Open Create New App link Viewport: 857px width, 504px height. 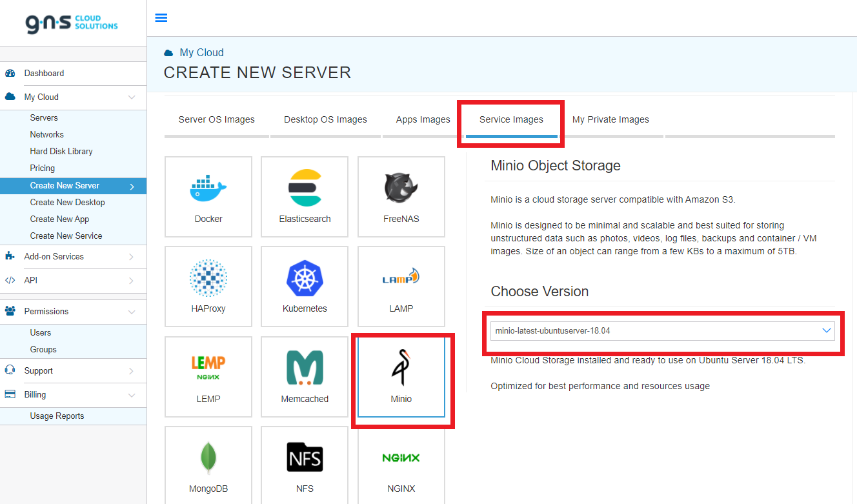pos(59,219)
